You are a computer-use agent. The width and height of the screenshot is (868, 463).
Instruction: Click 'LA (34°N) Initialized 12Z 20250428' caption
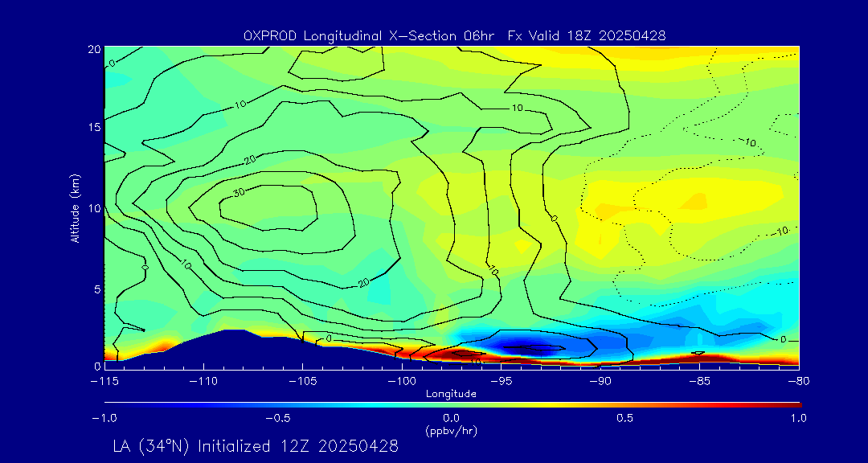click(x=256, y=446)
